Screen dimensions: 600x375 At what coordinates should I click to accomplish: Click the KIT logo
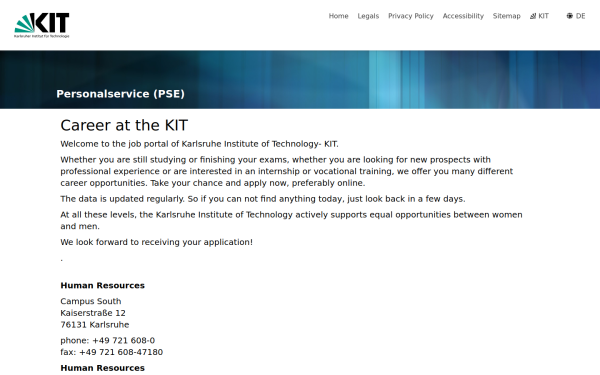tap(42, 25)
